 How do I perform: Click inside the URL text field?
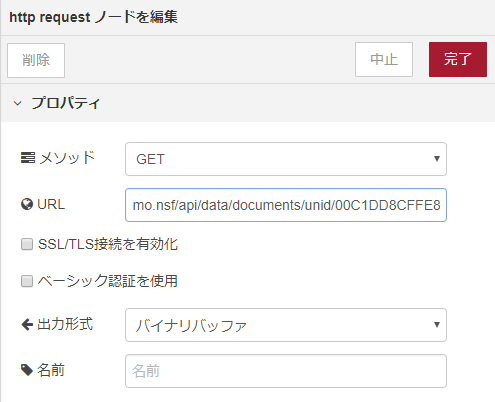[x=286, y=205]
